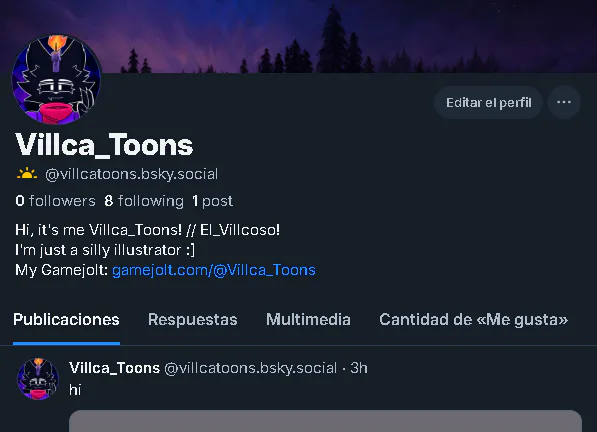Select the Publicaciones tab
The width and height of the screenshot is (597, 432).
[66, 320]
